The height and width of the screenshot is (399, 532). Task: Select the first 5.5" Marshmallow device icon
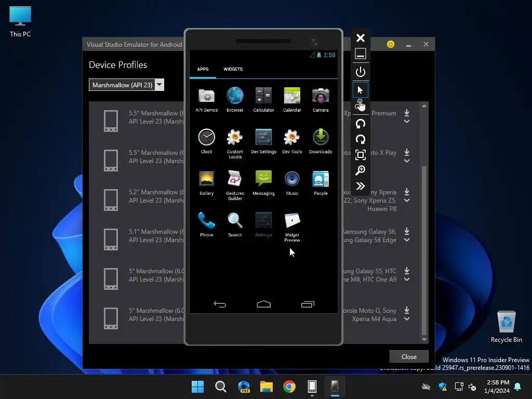tap(111, 121)
